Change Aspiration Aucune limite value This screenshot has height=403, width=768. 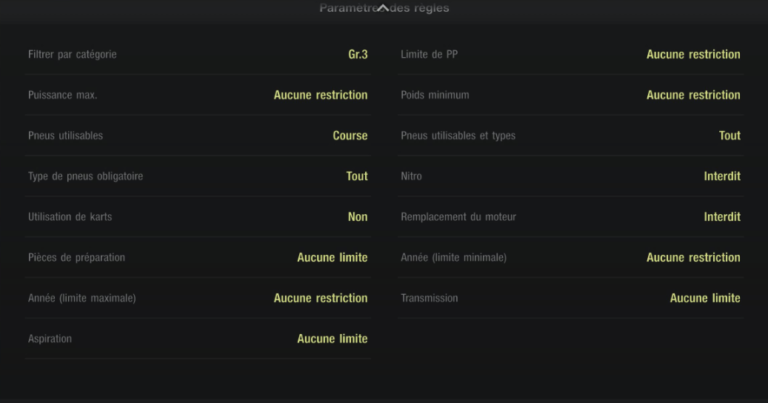point(332,339)
